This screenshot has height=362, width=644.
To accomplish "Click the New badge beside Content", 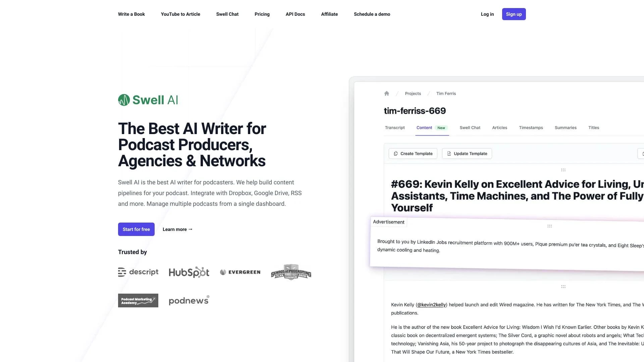I will 441,128.
